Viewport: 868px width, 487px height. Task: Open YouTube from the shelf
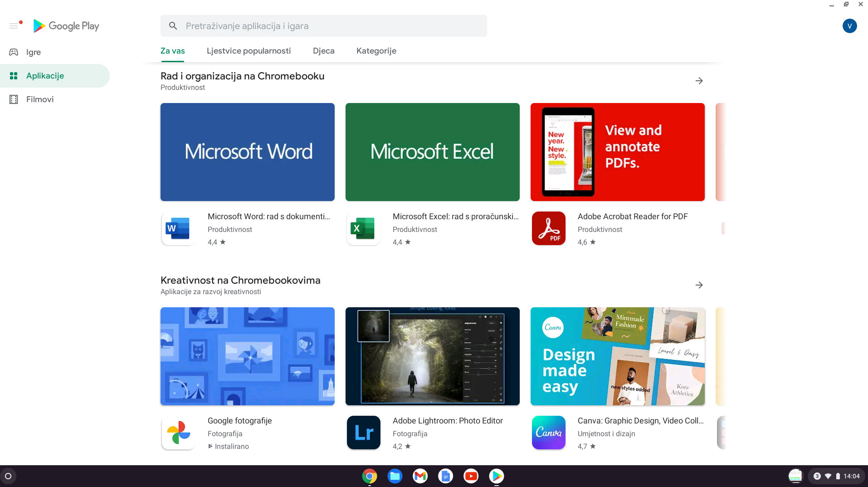[471, 476]
